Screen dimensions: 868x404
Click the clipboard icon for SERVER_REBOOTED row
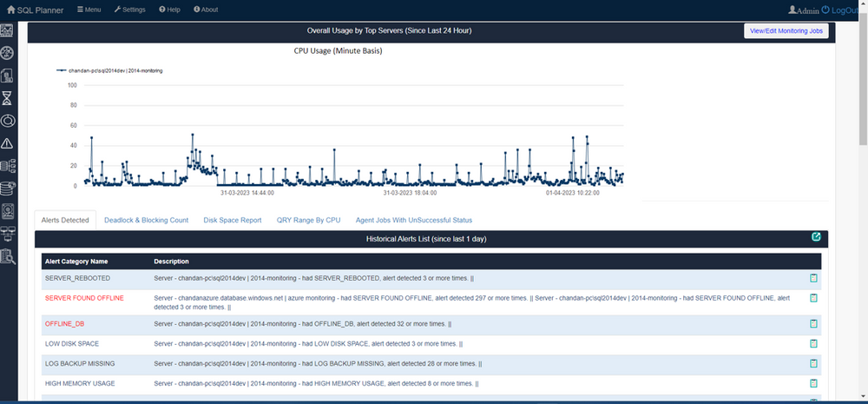pos(813,279)
